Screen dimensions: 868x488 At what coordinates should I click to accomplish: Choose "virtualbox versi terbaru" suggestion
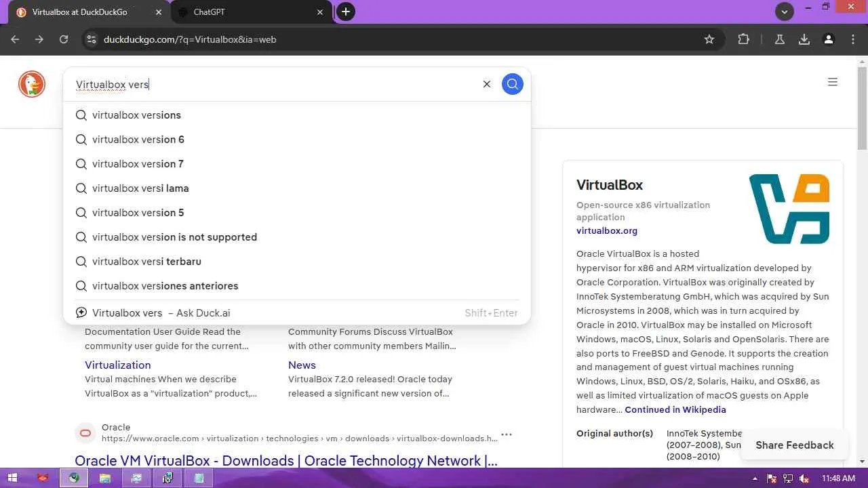[x=297, y=262]
